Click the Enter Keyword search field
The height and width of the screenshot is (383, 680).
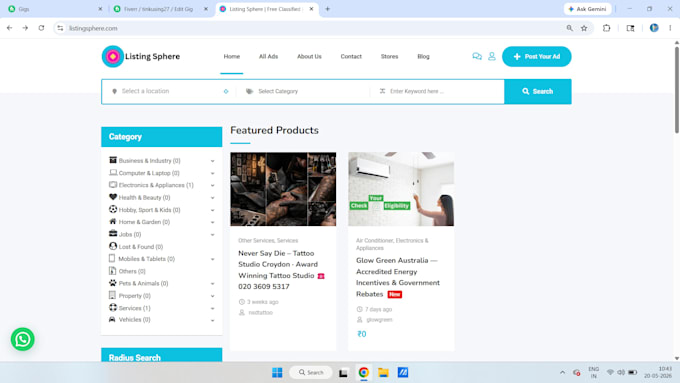point(438,92)
